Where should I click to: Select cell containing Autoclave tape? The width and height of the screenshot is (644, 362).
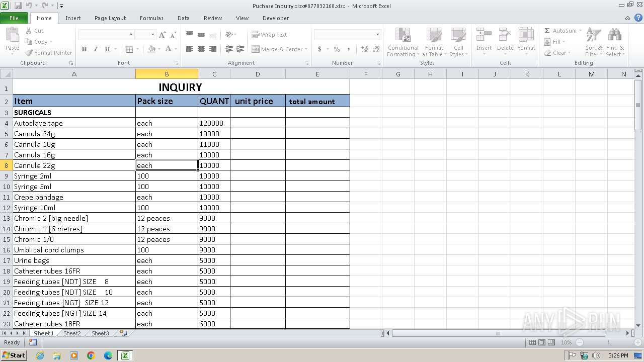[x=74, y=123]
